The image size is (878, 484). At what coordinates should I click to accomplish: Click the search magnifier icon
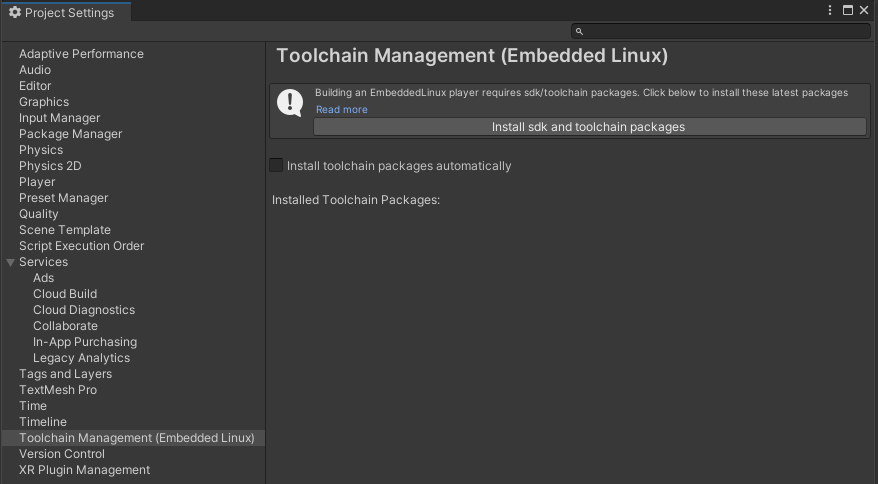coord(580,32)
